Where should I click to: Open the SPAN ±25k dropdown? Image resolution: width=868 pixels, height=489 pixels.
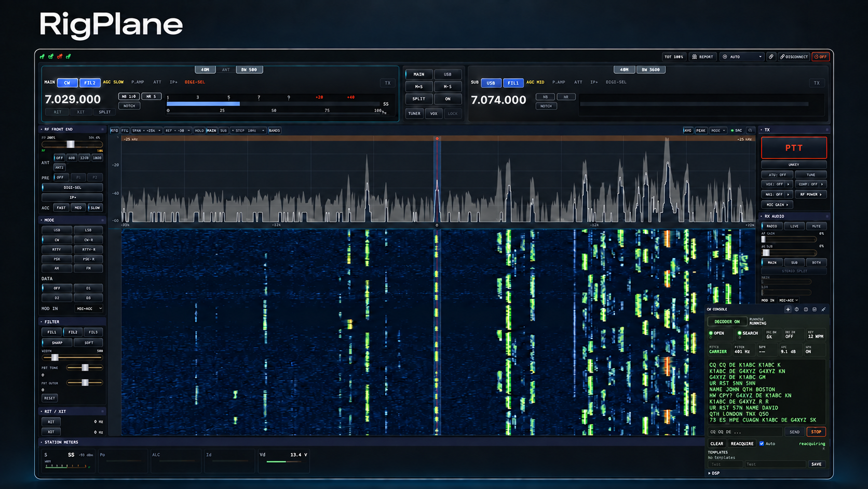click(146, 130)
